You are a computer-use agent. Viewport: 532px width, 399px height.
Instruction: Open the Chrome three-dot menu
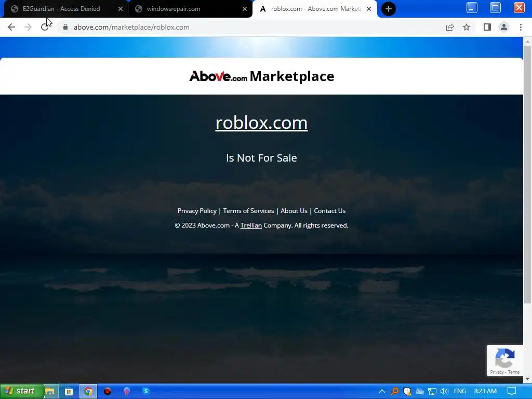pyautogui.click(x=521, y=27)
